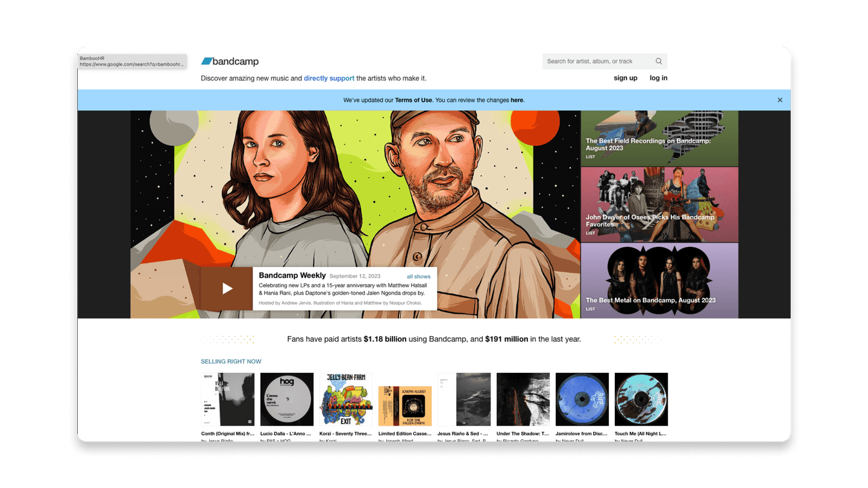Image resolution: width=868 pixels, height=488 pixels.
Task: Play the Bandcamp Weekly show
Action: [227, 289]
